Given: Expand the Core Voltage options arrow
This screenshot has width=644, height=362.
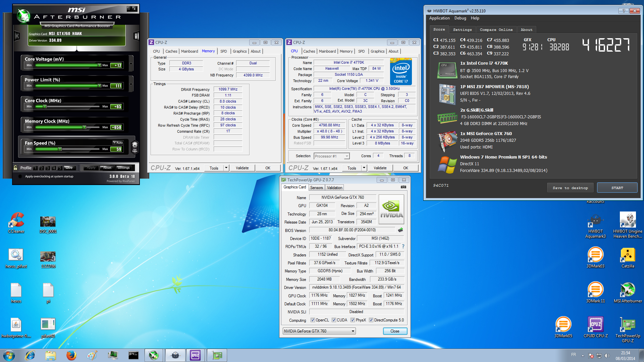Looking at the screenshot, I should (x=131, y=64).
